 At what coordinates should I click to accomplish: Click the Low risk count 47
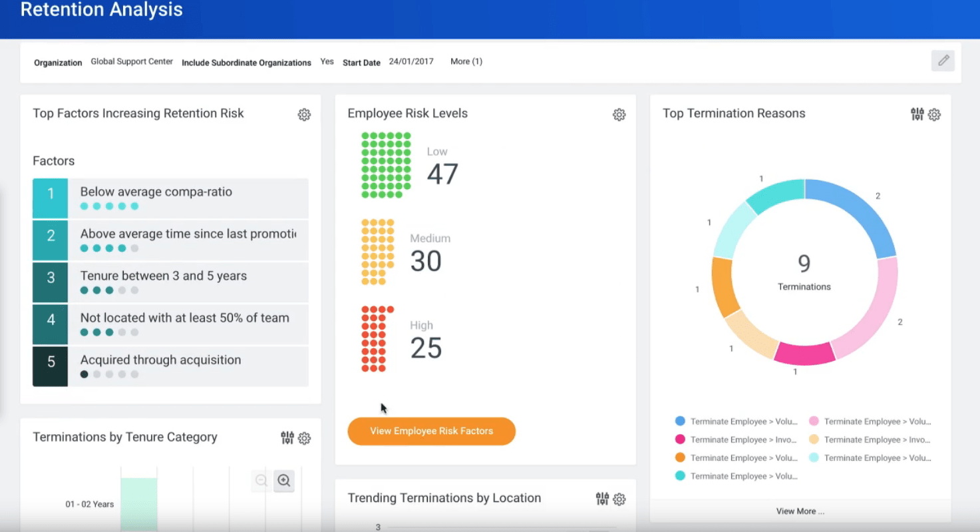[442, 174]
